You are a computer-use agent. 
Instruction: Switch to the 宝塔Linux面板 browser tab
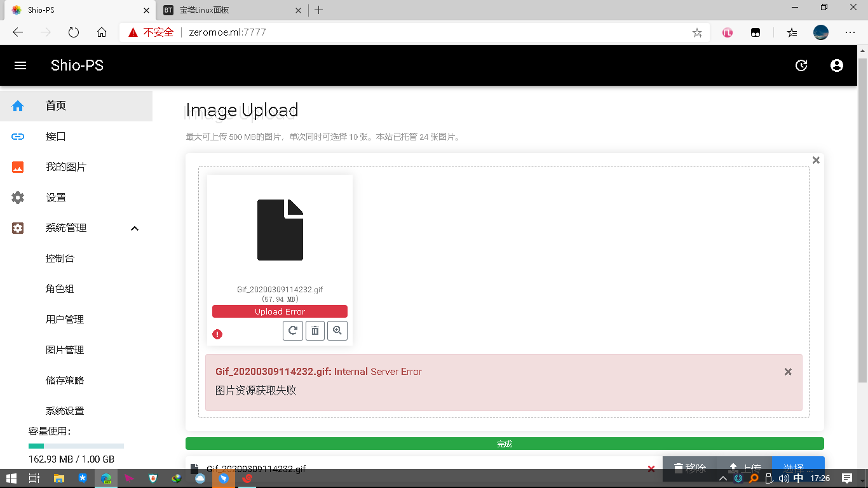[232, 10]
